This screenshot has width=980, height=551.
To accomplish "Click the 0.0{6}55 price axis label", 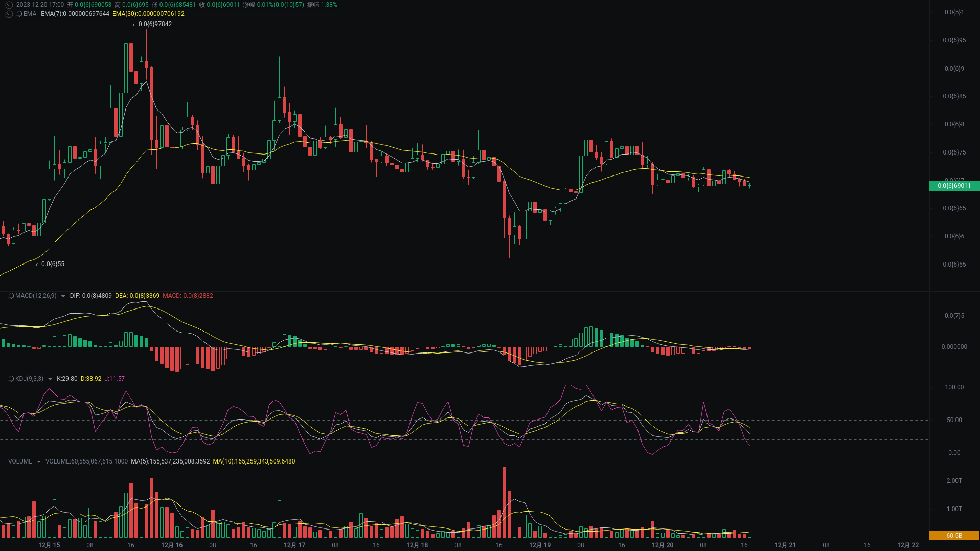I will (x=954, y=265).
